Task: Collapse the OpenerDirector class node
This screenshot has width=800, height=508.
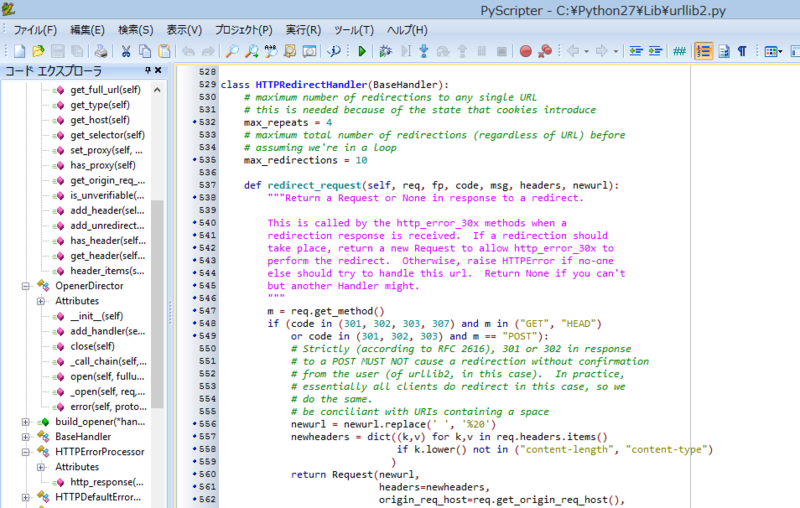Action: (26, 286)
